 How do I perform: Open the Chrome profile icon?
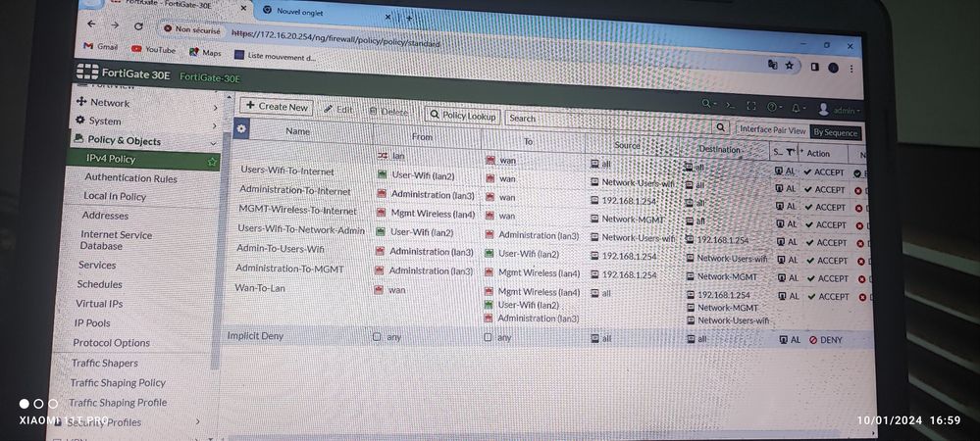click(x=833, y=68)
